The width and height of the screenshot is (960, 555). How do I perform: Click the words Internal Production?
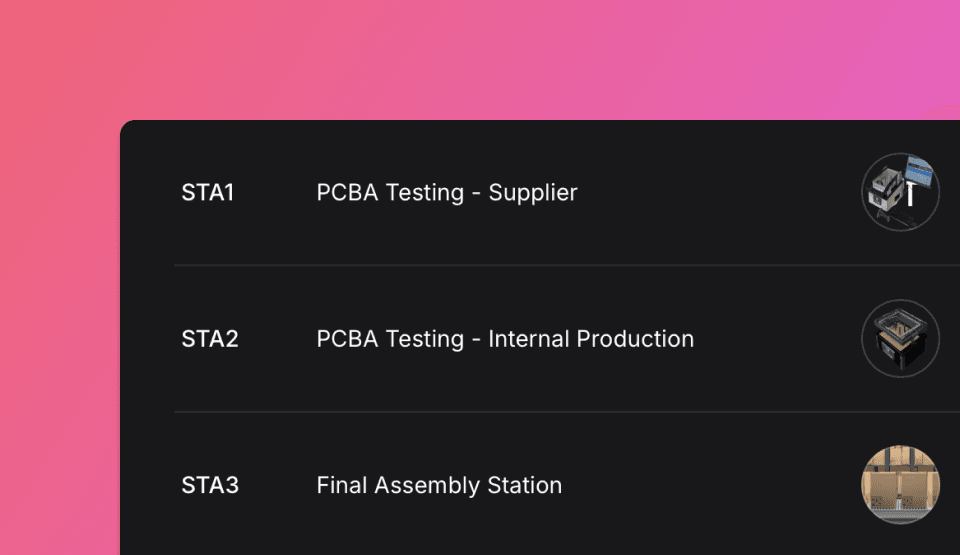[591, 339]
